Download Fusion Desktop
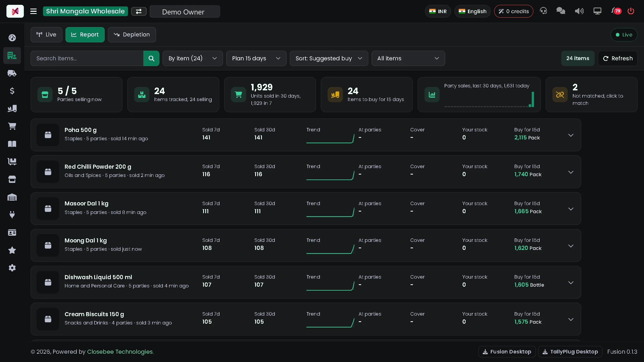Image resolution: width=644 pixels, height=362 pixels. [x=507, y=352]
